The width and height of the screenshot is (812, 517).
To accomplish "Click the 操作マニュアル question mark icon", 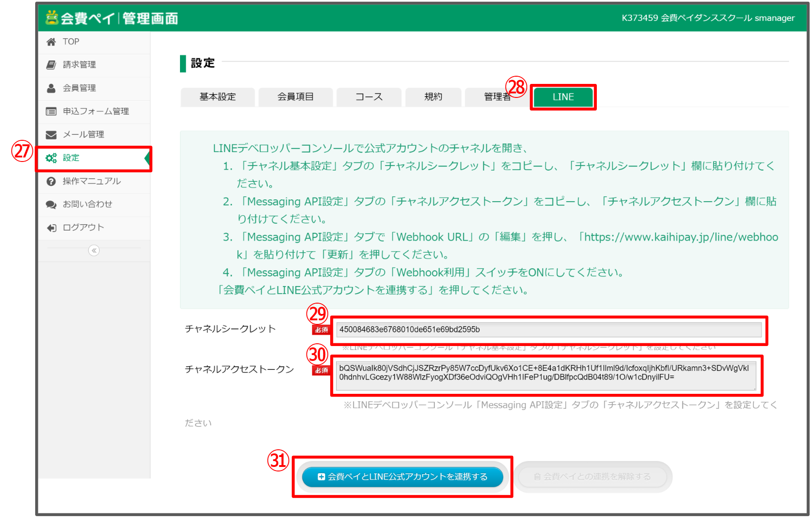I will 51,181.
